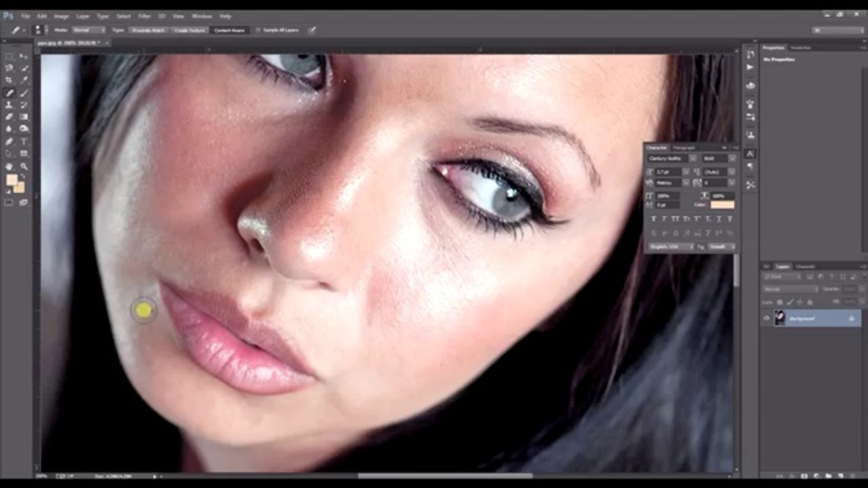Click the Photoshop Ps logo
This screenshot has width=868, height=488.
[8, 16]
